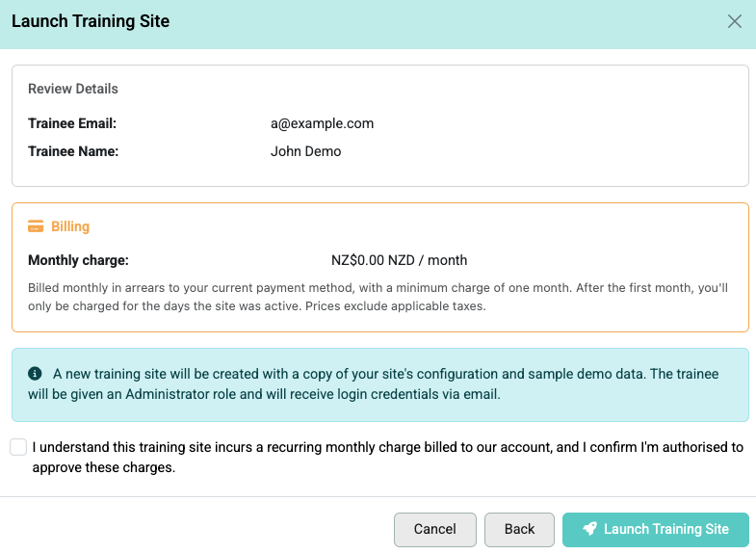Click the Launch Training Site button text
756x554 pixels.
tap(665, 529)
